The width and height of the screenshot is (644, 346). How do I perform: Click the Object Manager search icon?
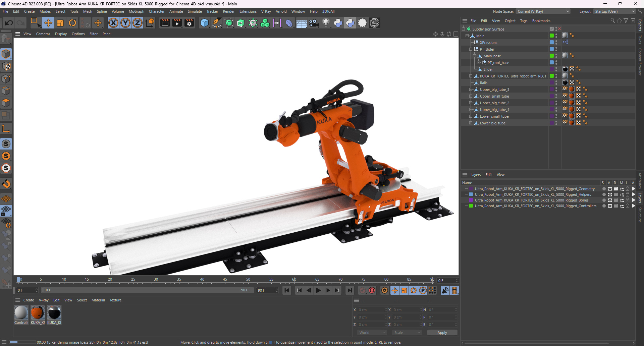612,21
